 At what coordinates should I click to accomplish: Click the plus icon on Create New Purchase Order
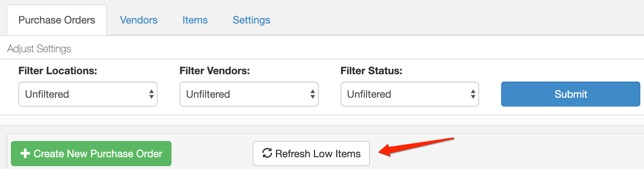(x=25, y=154)
